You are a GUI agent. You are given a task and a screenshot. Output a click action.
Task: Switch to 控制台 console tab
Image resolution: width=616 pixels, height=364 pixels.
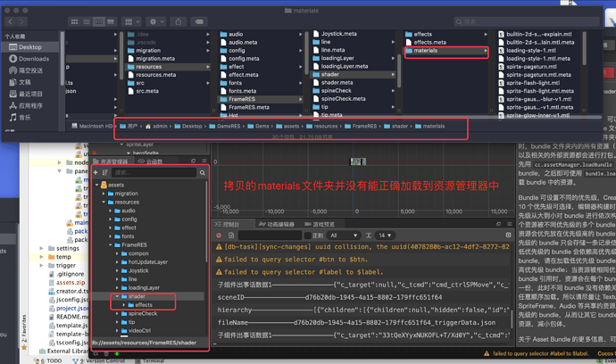coord(227,225)
